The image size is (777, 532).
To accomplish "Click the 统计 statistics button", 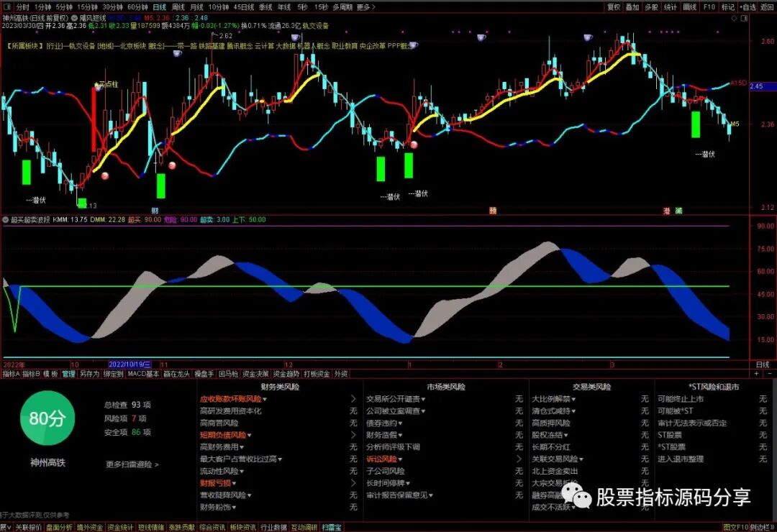I will click(x=671, y=7).
